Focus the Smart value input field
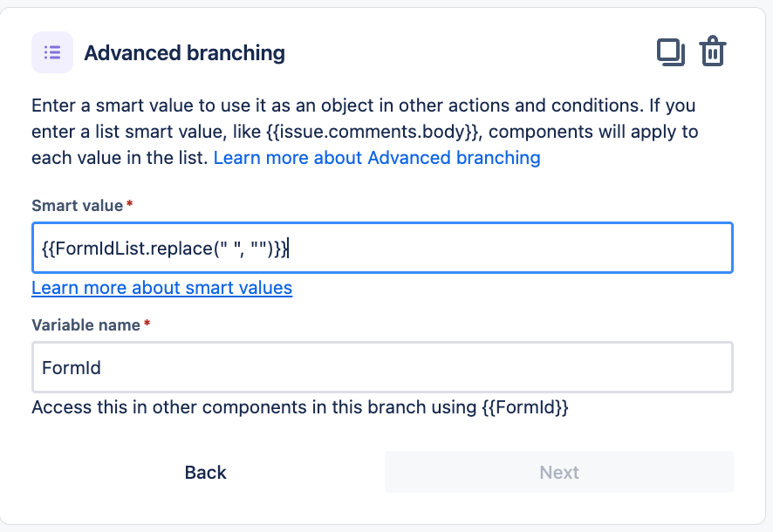773x532 pixels. click(x=382, y=248)
